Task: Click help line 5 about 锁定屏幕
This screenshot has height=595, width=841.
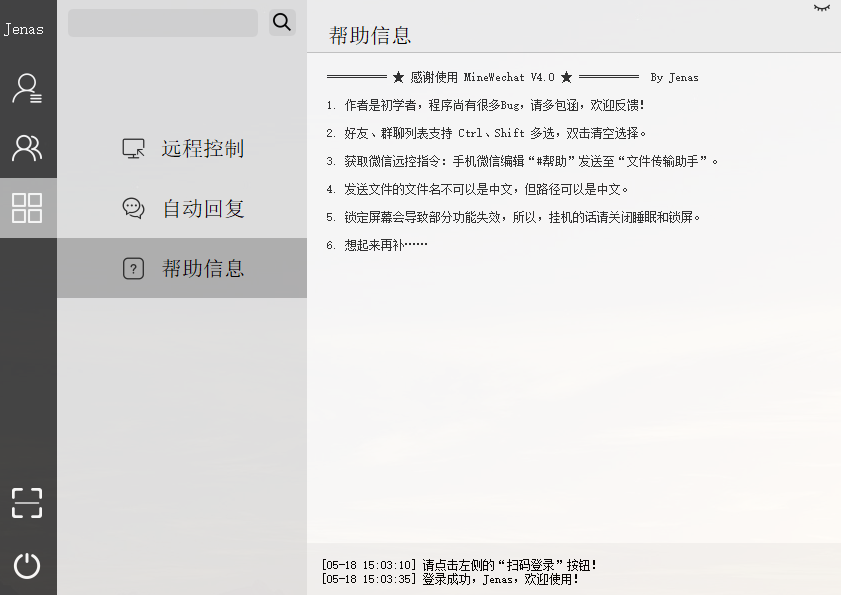Action: click(x=513, y=217)
